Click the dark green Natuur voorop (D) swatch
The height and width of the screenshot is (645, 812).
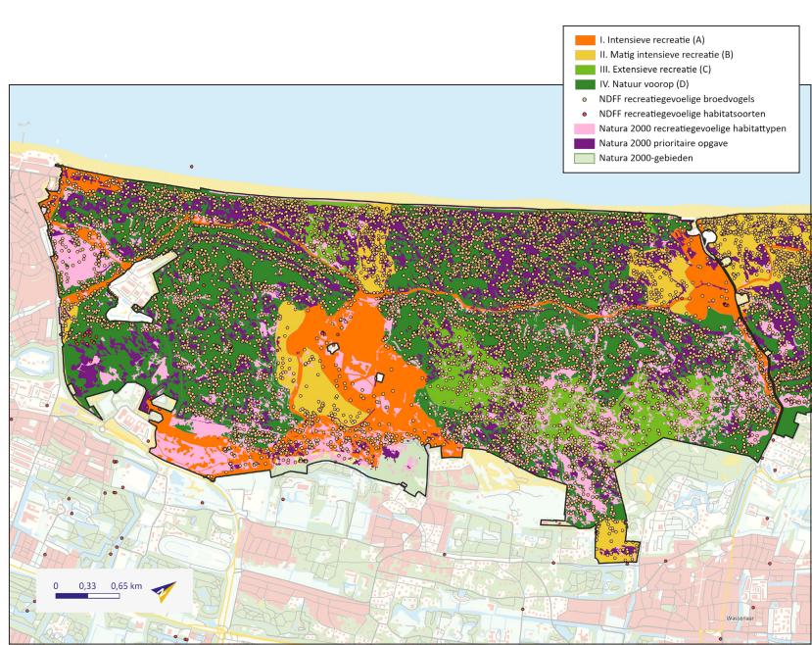584,84
